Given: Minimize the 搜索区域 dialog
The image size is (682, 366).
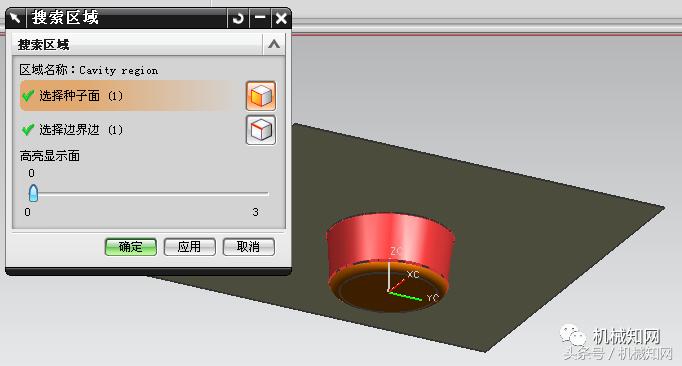Looking at the screenshot, I should click(x=260, y=18).
